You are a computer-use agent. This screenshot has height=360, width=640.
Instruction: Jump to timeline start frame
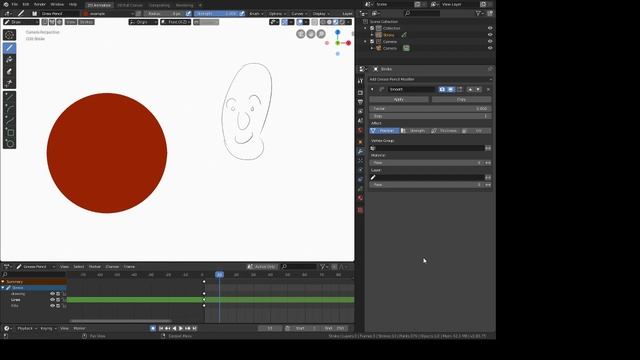[161, 328]
